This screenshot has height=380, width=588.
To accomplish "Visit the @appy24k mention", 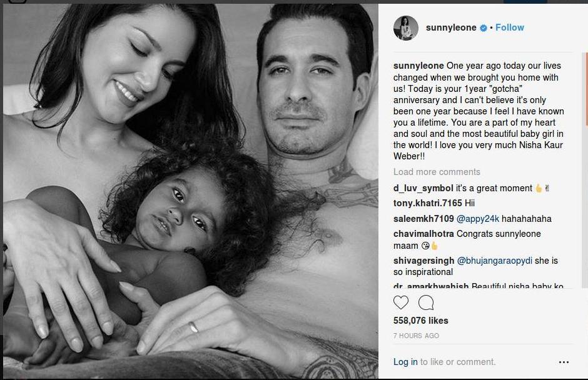I will (478, 219).
